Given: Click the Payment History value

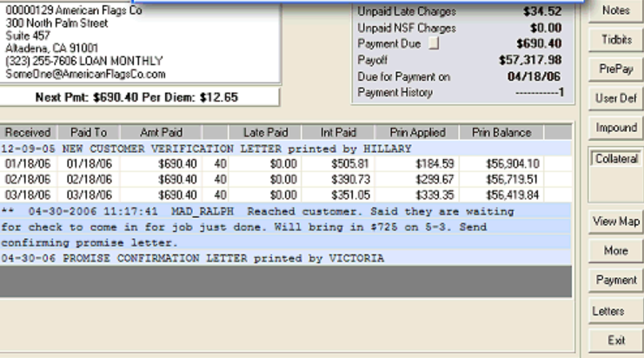Looking at the screenshot, I should tap(540, 93).
